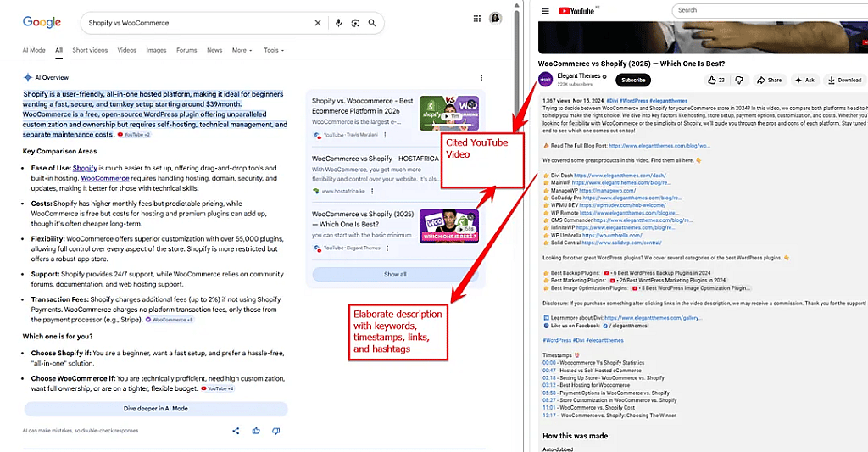The width and height of the screenshot is (868, 452).
Task: Open the Shopify vs. Woocommerce video thumbnail
Action: [449, 114]
